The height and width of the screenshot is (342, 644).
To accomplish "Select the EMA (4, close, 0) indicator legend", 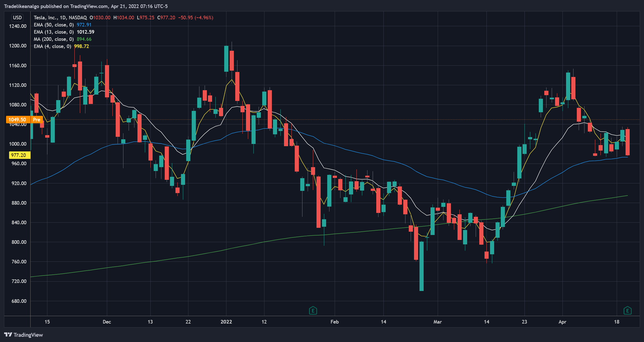I will [52, 46].
